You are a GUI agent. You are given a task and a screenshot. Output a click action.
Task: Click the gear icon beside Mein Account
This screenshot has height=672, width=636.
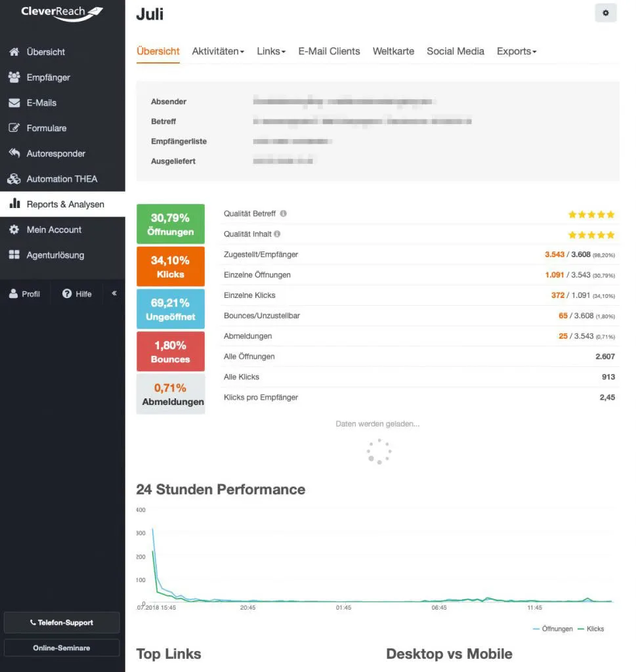[x=14, y=229]
